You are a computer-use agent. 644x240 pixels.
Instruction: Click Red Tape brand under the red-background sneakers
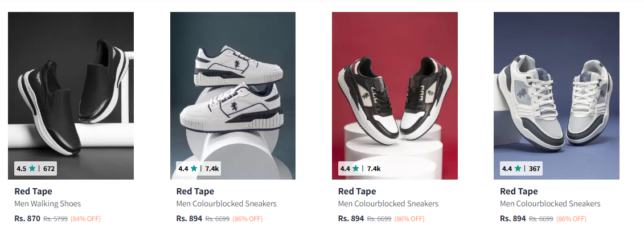[x=357, y=192]
